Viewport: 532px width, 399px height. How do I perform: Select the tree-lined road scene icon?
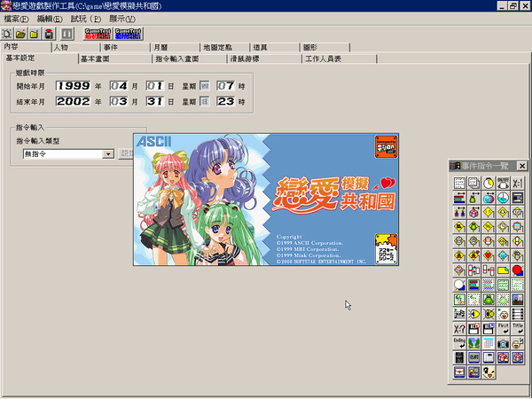tap(473, 343)
